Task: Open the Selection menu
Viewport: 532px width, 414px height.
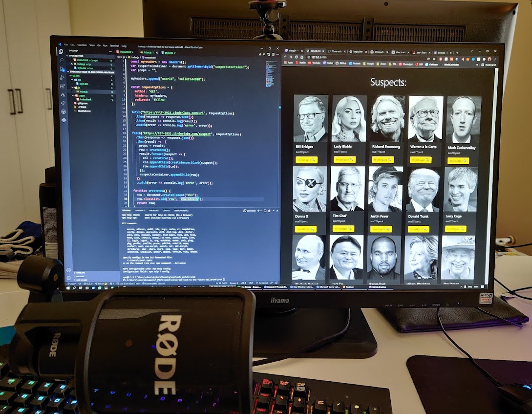Action: [x=82, y=45]
